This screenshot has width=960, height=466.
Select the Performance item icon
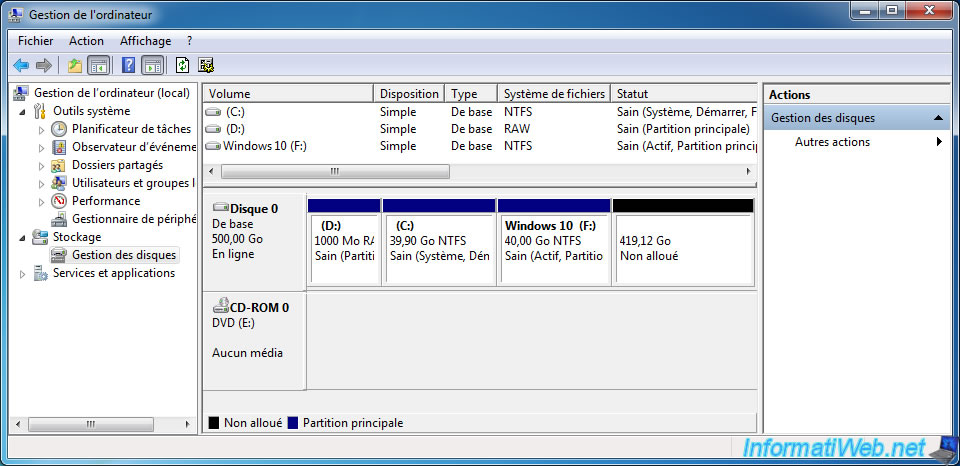point(59,201)
